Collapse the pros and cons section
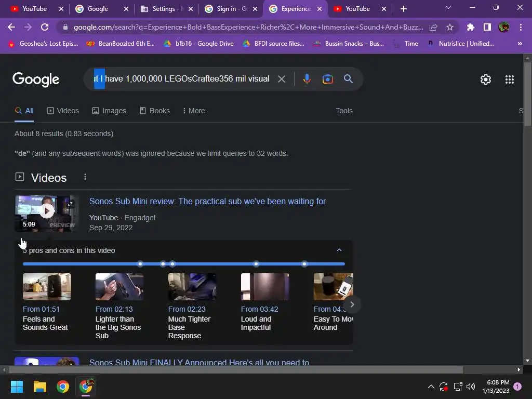 tap(339, 250)
